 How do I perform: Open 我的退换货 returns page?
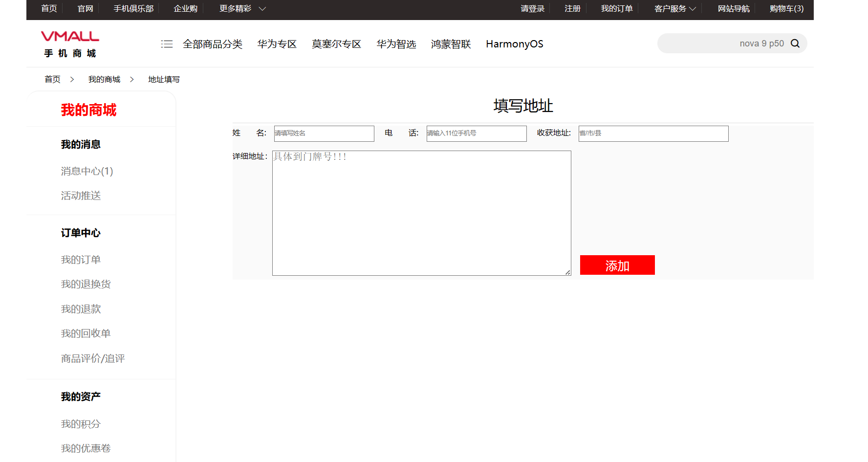86,284
